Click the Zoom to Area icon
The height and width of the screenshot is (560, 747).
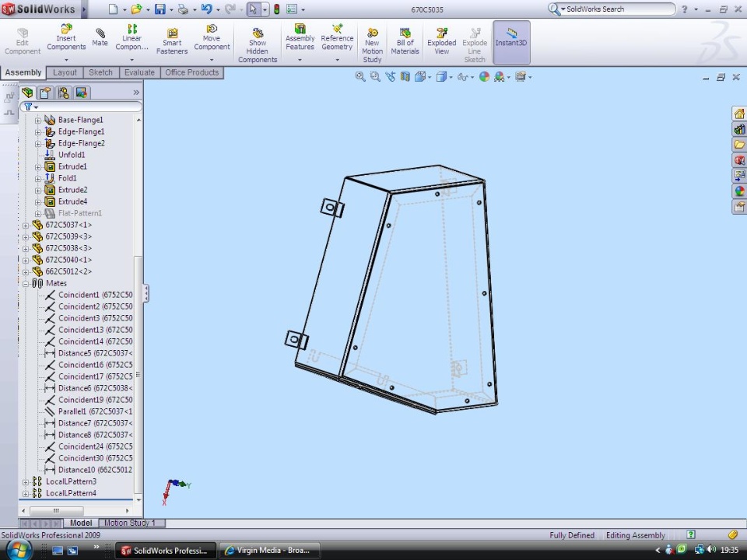point(375,77)
